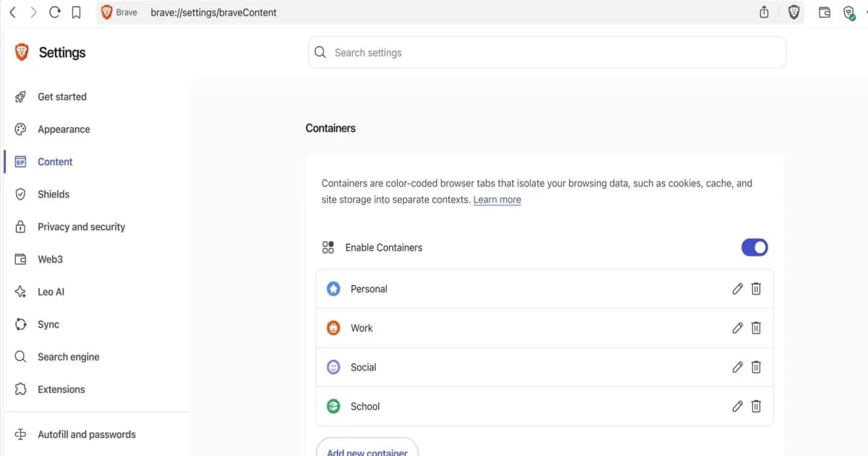Click the Personal container house icon
Viewport: 868px width, 456px height.
[333, 289]
